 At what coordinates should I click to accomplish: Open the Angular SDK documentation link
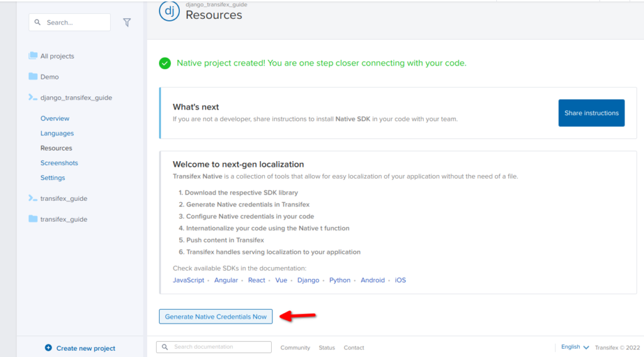[x=226, y=280]
